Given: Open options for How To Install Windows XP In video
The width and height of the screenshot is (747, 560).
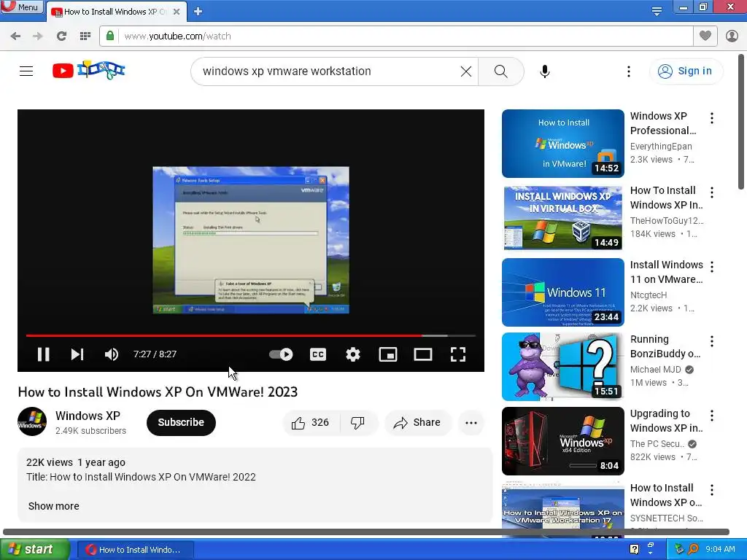Looking at the screenshot, I should point(712,192).
